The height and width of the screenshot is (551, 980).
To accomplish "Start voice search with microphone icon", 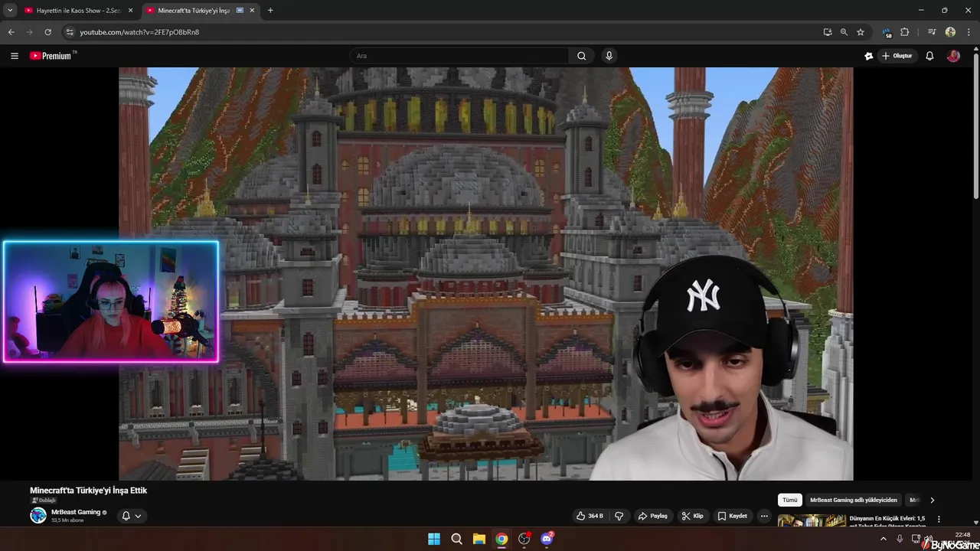I will (609, 56).
